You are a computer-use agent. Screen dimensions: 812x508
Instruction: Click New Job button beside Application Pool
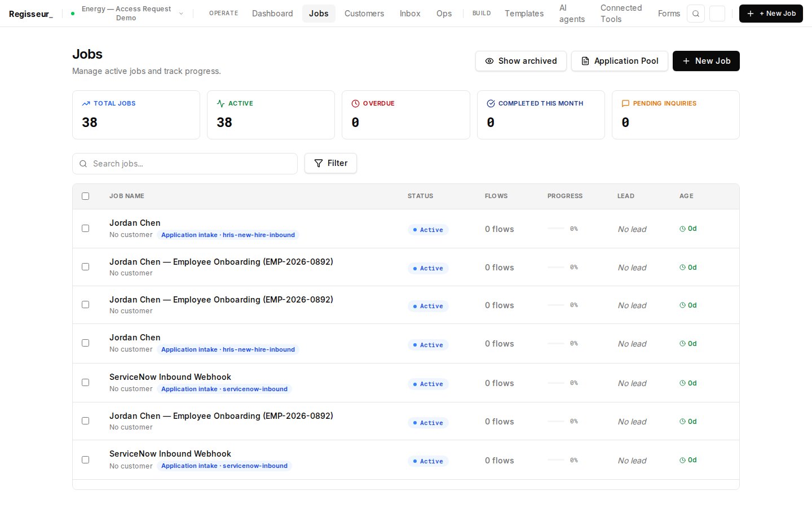click(x=706, y=61)
